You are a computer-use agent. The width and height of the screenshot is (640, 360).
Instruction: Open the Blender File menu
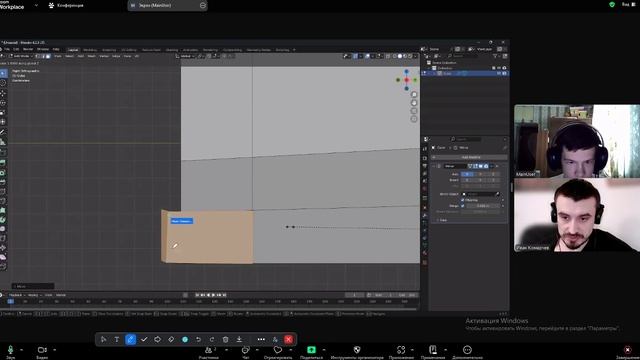[7, 49]
